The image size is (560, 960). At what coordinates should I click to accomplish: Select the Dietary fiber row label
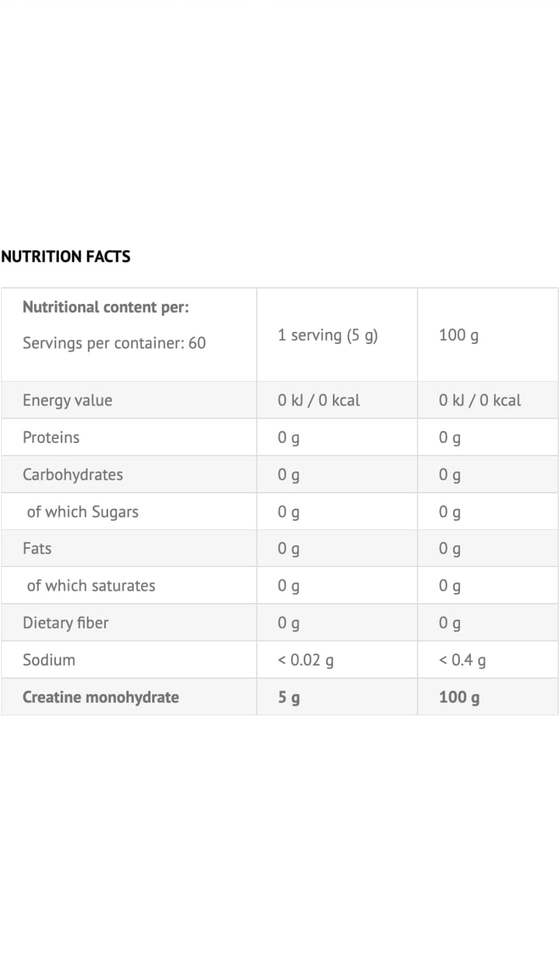coord(65,622)
